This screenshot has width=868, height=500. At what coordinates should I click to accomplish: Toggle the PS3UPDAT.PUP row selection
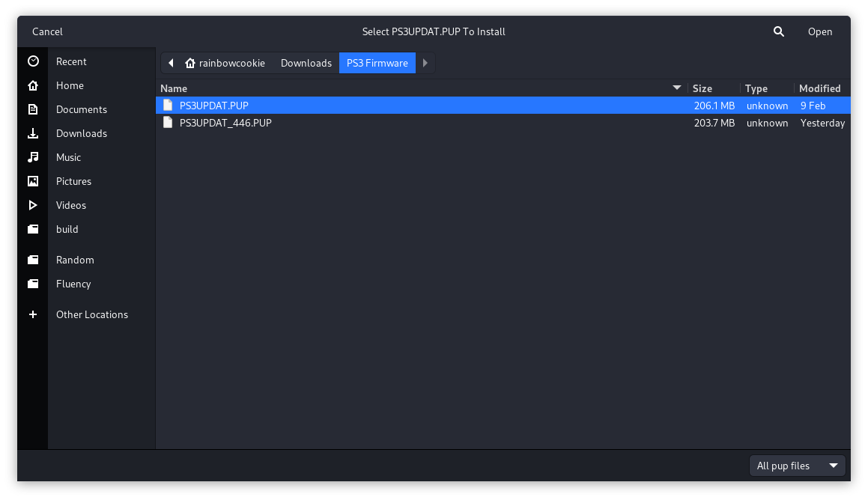(x=213, y=106)
